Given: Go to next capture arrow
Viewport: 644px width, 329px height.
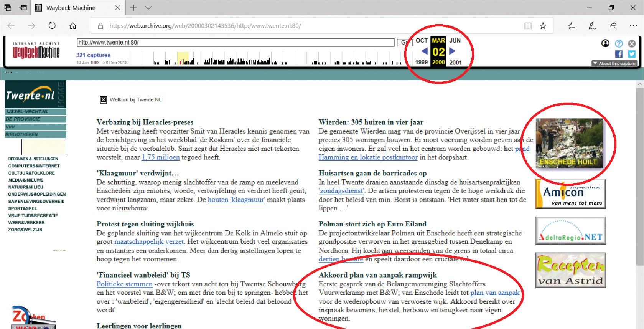Looking at the screenshot, I should (x=453, y=51).
